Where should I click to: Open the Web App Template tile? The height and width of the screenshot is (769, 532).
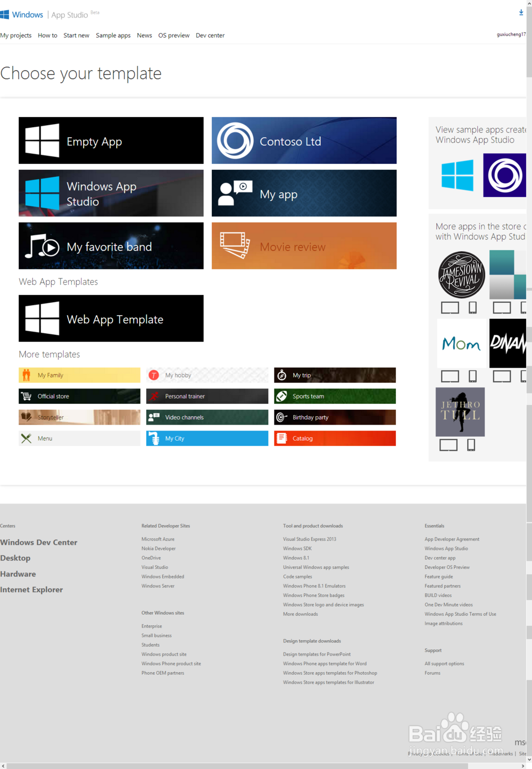pos(111,318)
